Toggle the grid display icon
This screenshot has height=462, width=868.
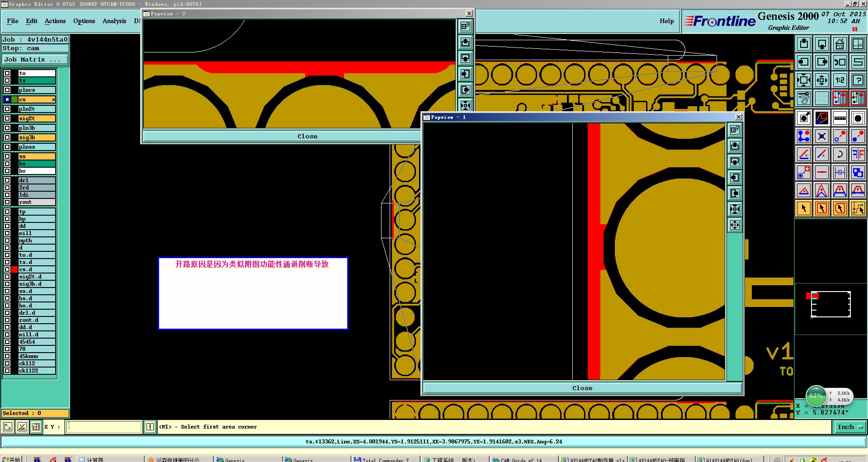(x=822, y=98)
